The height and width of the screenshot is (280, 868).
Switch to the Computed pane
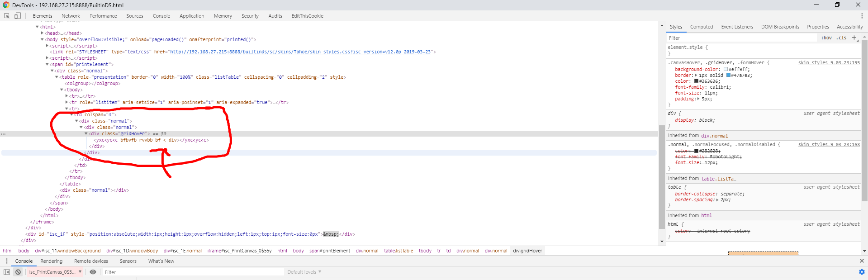pos(702,27)
